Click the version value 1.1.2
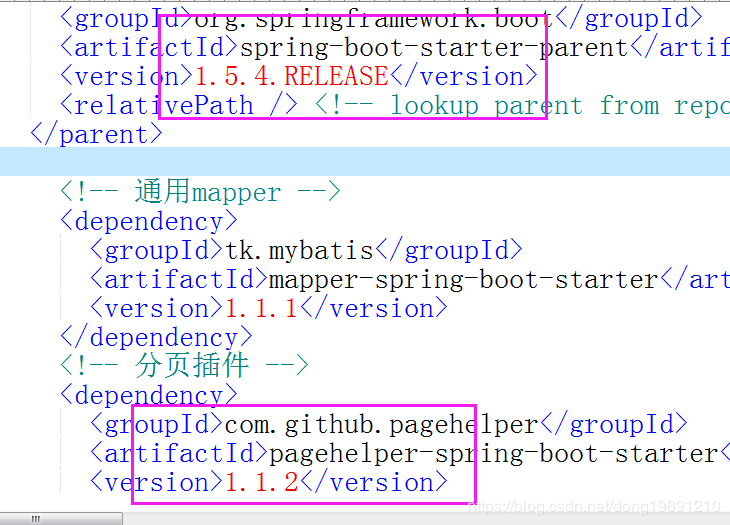 tap(261, 483)
